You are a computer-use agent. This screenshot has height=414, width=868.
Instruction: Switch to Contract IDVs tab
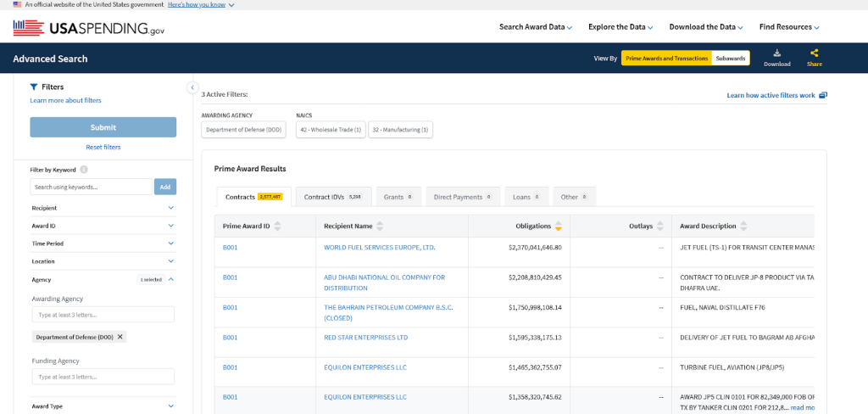coord(332,197)
